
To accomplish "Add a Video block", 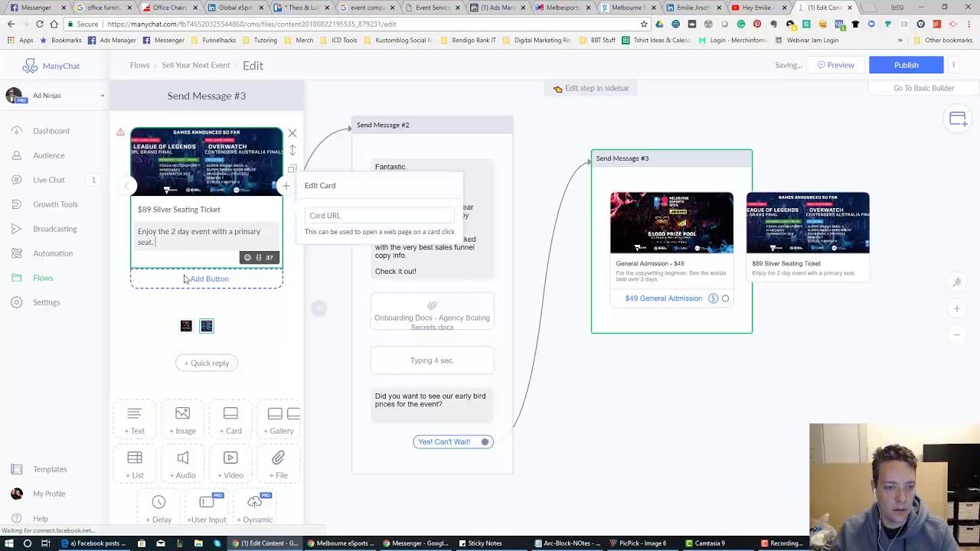I will point(230,465).
